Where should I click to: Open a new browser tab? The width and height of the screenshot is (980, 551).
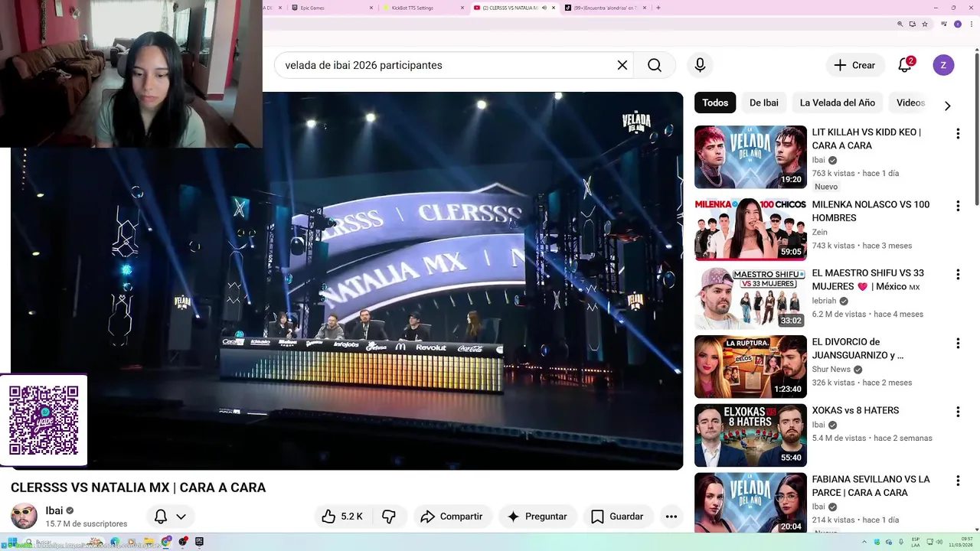pyautogui.click(x=658, y=8)
